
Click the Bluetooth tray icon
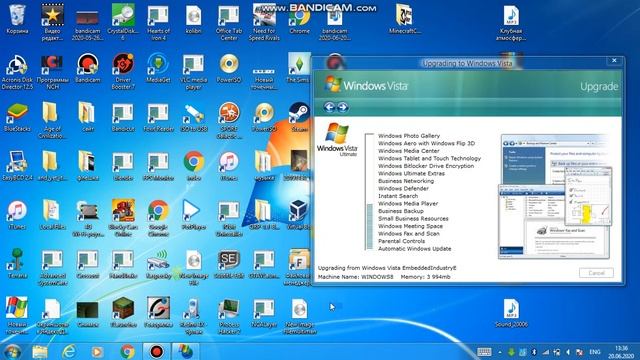[533, 352]
